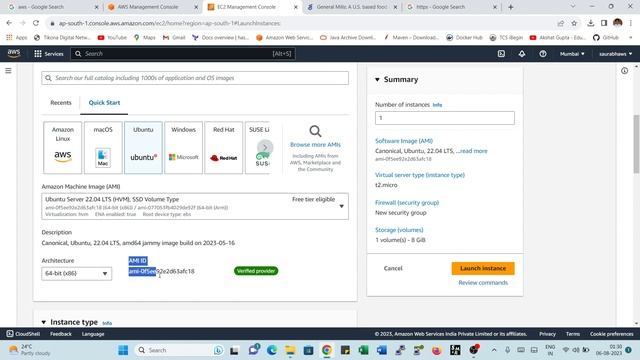This screenshot has height=360, width=640.
Task: Go back in the browser
Action: point(9,23)
